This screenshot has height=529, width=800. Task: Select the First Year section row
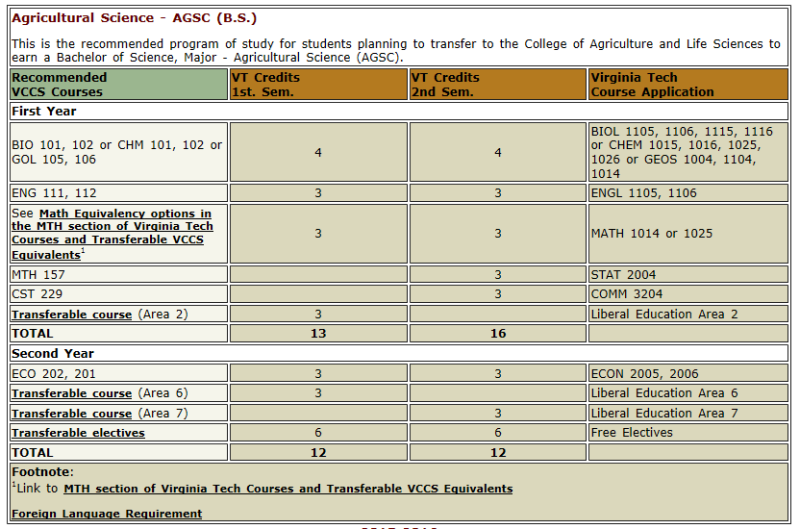pos(399,111)
